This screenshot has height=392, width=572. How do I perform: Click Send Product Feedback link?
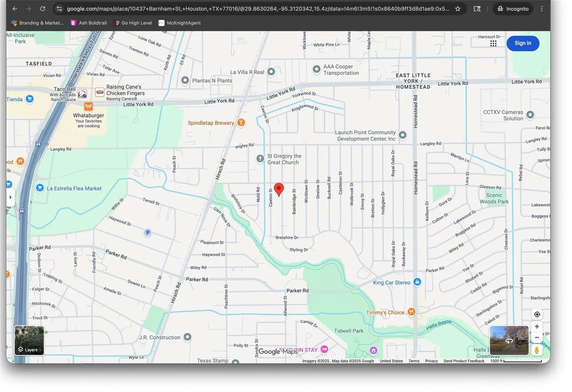(464, 361)
